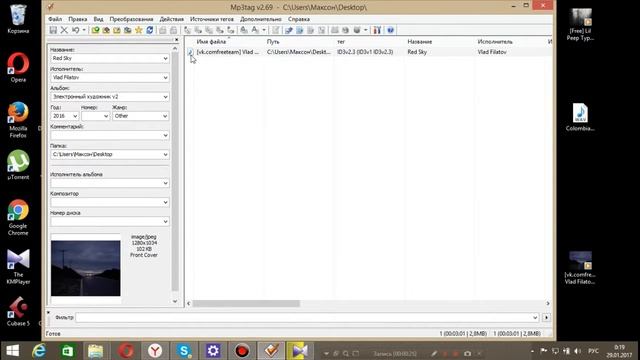Select the Colombia audio file on desktop

coord(580,117)
